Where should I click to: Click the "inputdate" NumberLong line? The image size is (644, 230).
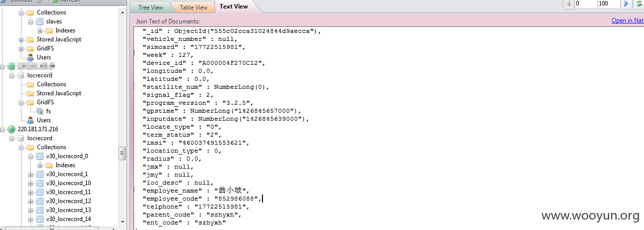[x=226, y=119]
